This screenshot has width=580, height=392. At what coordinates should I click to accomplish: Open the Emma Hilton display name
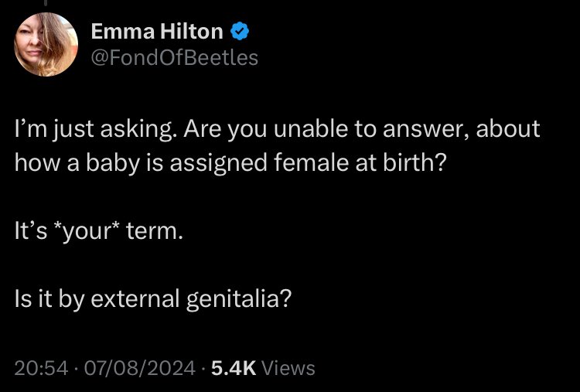coord(157,32)
